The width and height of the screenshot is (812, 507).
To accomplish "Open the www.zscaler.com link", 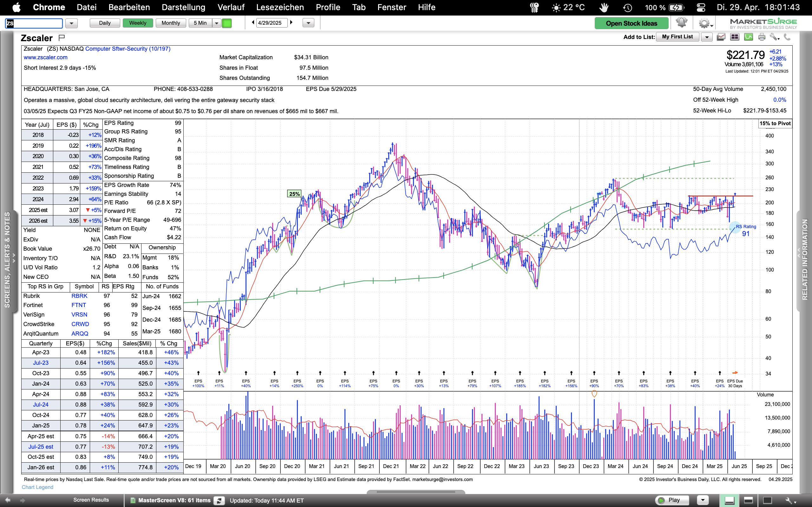I will (45, 57).
